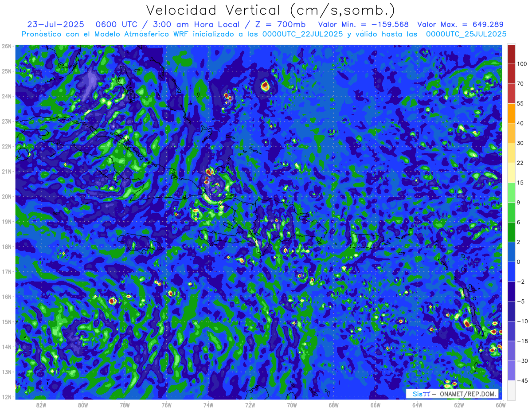Click the '21N' latitude axis label
Viewport: 532px width, 411px height.
[x=6, y=172]
